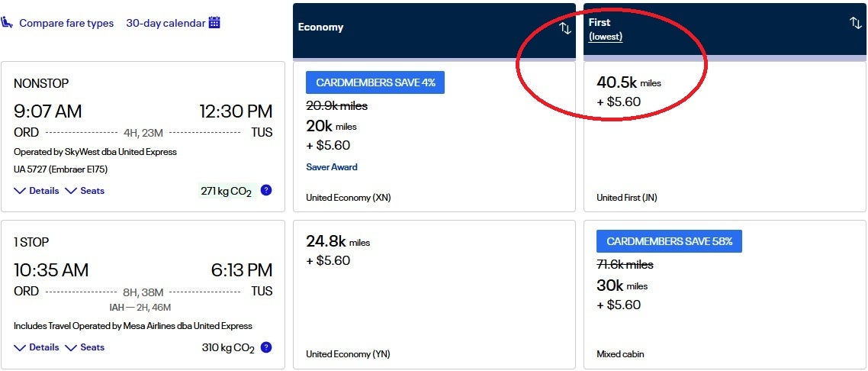Expand Details for the 10:35 AM flight

pyautogui.click(x=37, y=347)
